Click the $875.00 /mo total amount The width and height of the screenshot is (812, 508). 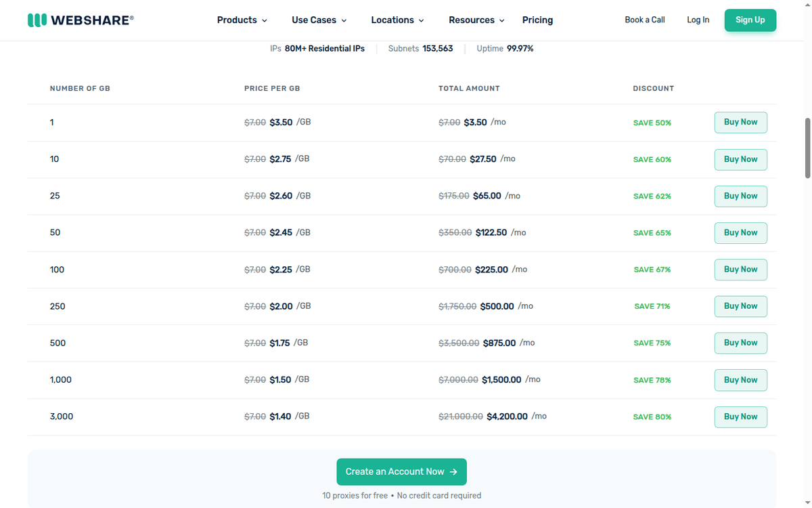[x=487, y=343]
